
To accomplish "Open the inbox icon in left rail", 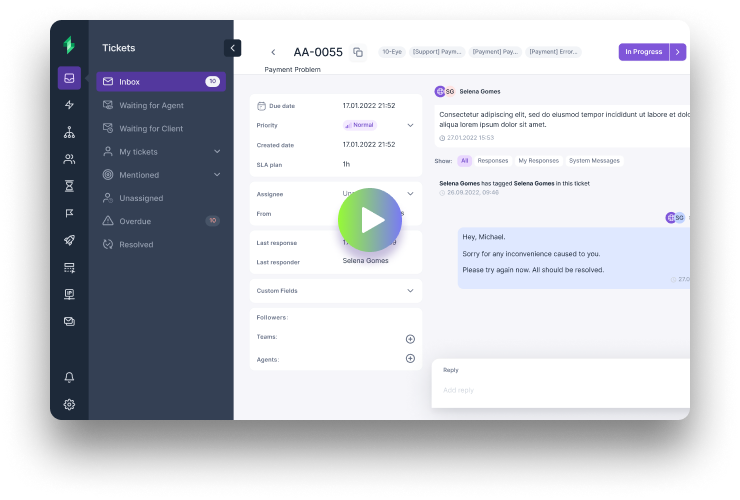I will (x=69, y=78).
